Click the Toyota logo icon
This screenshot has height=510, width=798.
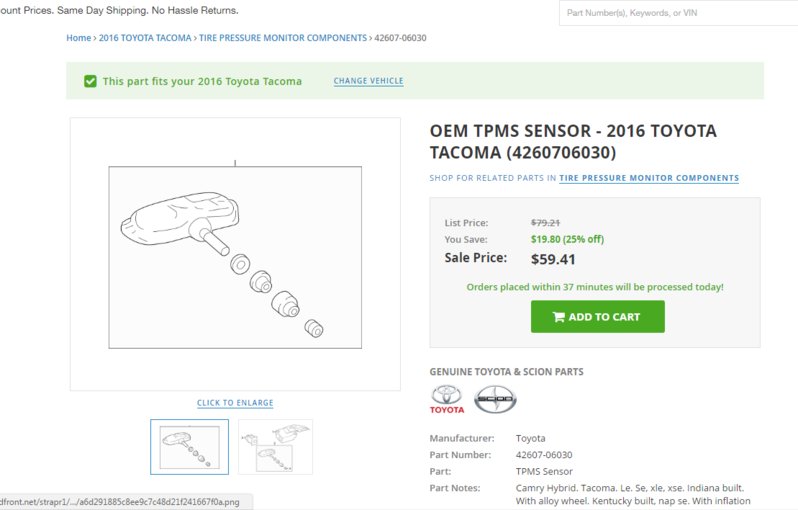pos(446,400)
